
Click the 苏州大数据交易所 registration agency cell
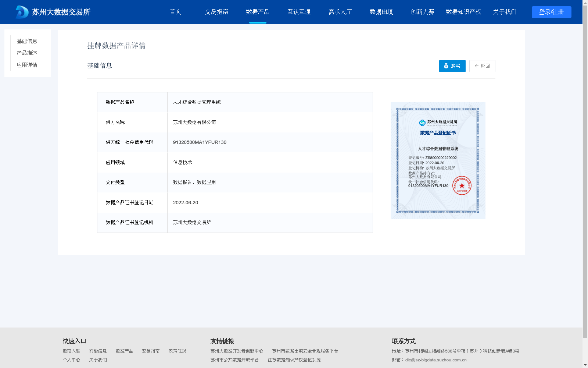[270, 223]
